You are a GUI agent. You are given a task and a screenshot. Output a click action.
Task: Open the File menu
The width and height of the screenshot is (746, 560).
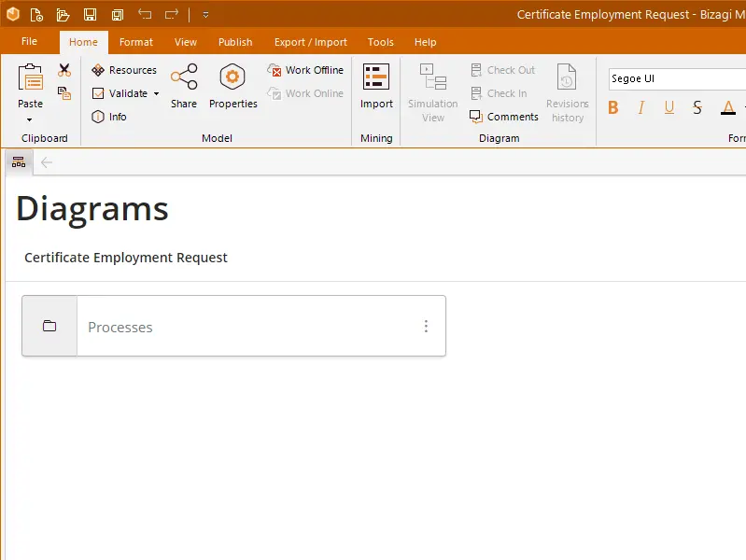[29, 41]
